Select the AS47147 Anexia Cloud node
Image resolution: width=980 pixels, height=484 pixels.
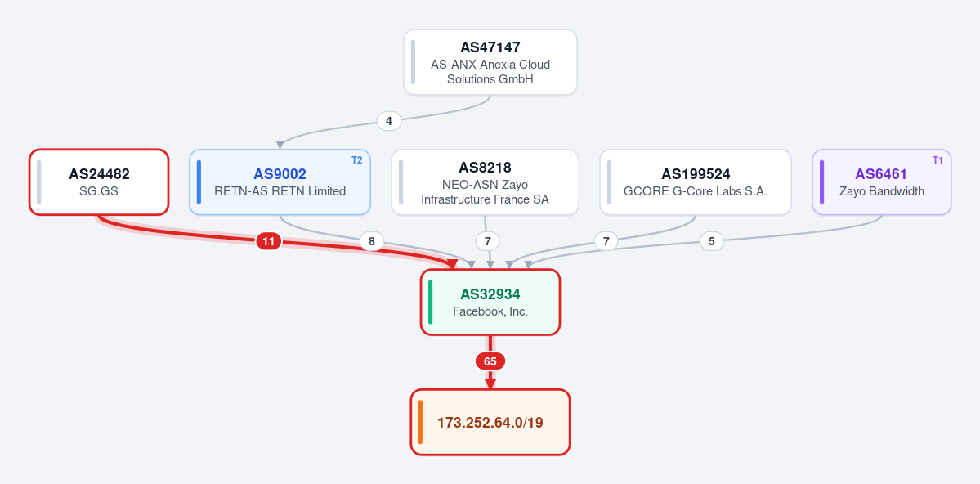[490, 62]
